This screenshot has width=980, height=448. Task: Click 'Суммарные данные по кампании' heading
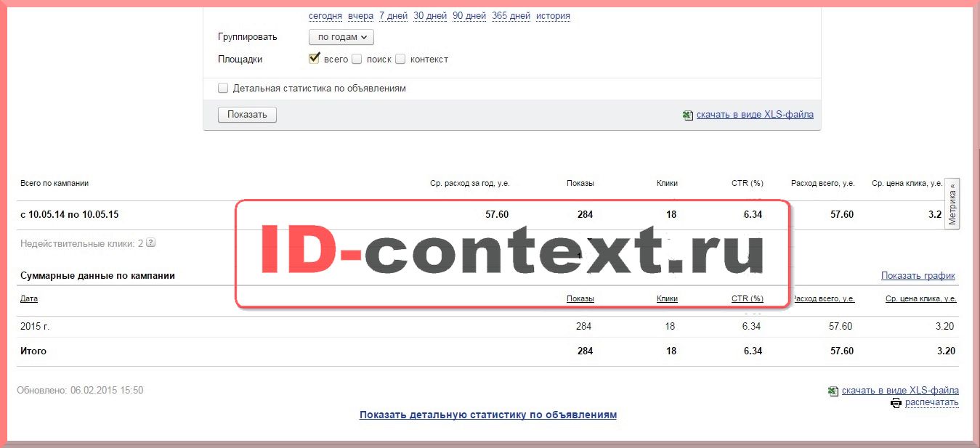[x=97, y=276]
